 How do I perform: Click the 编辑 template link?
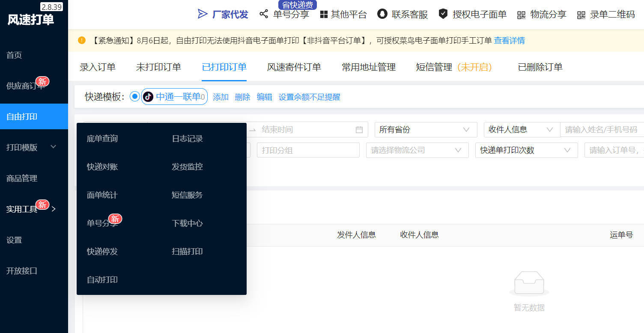[264, 97]
